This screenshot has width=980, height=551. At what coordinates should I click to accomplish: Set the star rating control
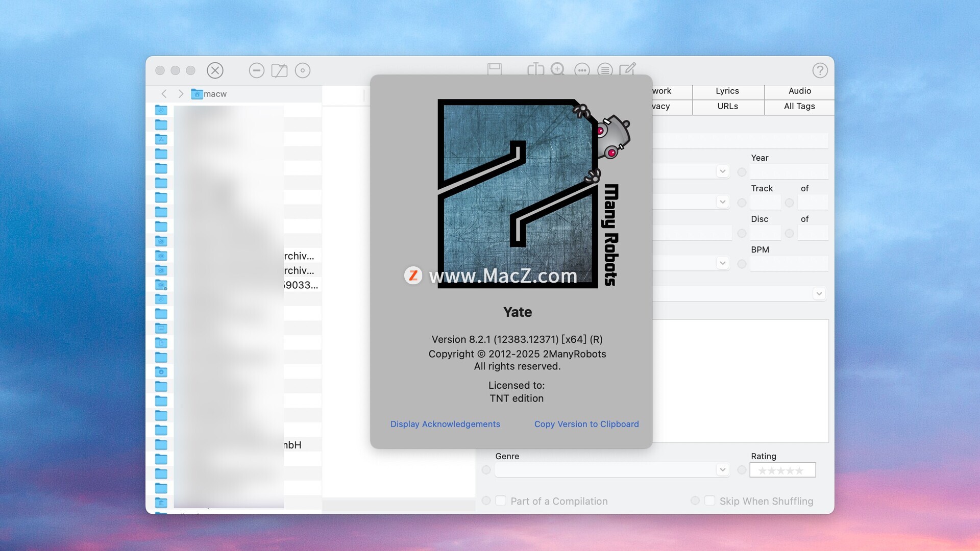(x=782, y=470)
